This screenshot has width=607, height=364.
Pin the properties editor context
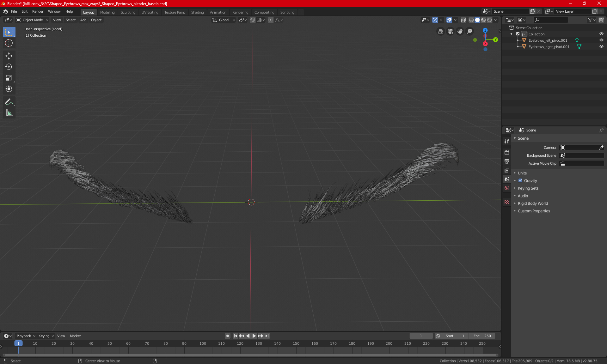coord(601,130)
